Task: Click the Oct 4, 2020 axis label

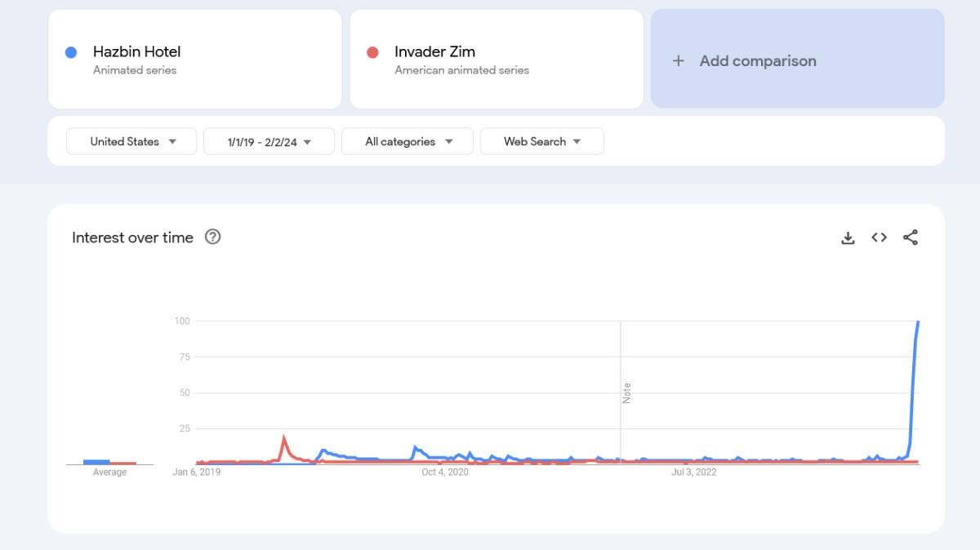Action: tap(445, 472)
